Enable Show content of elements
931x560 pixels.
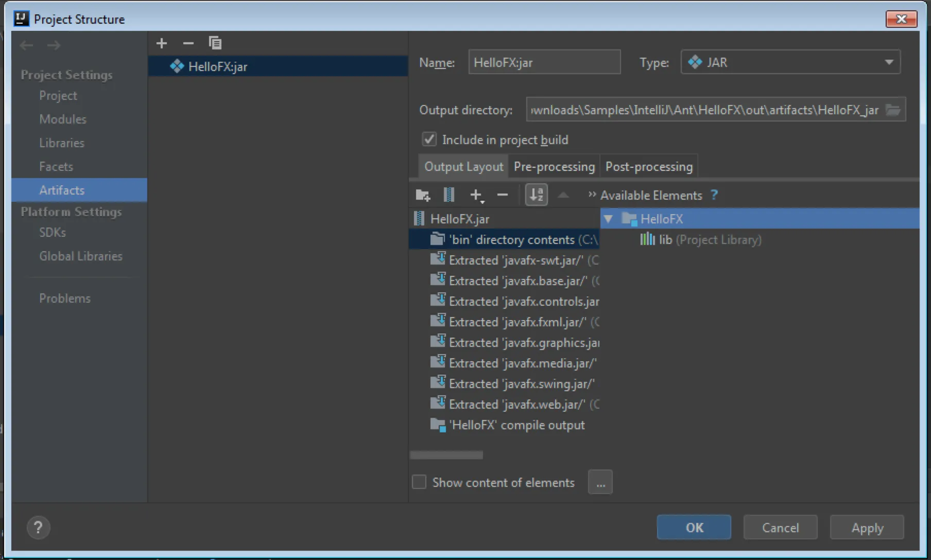(x=419, y=482)
